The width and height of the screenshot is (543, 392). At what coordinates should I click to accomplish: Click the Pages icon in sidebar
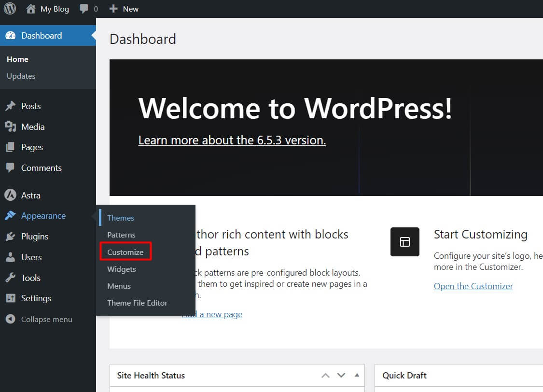point(11,147)
